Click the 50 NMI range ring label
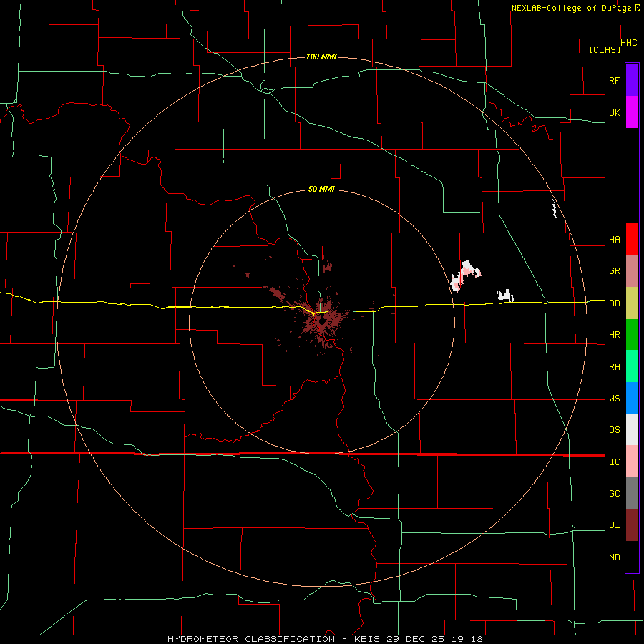 point(321,190)
